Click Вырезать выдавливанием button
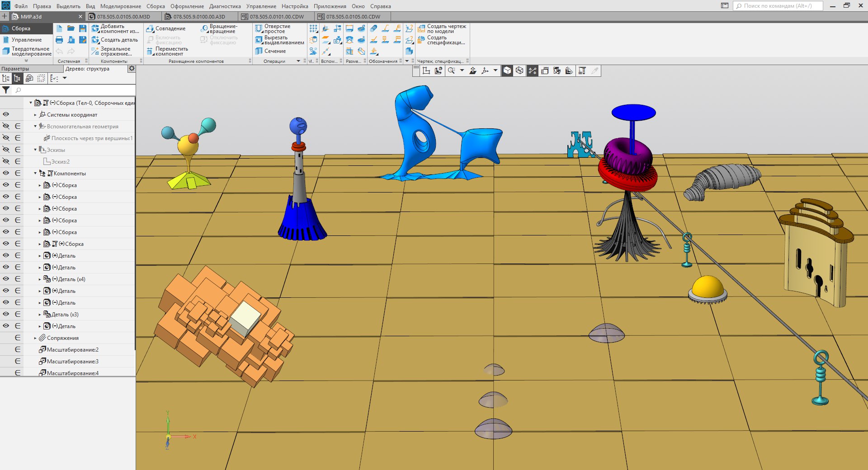 pyautogui.click(x=279, y=40)
